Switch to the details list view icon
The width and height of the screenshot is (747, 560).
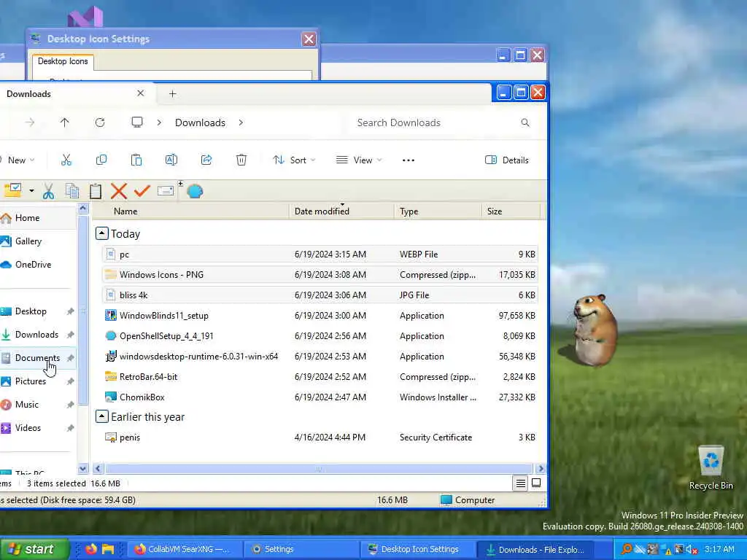(520, 483)
